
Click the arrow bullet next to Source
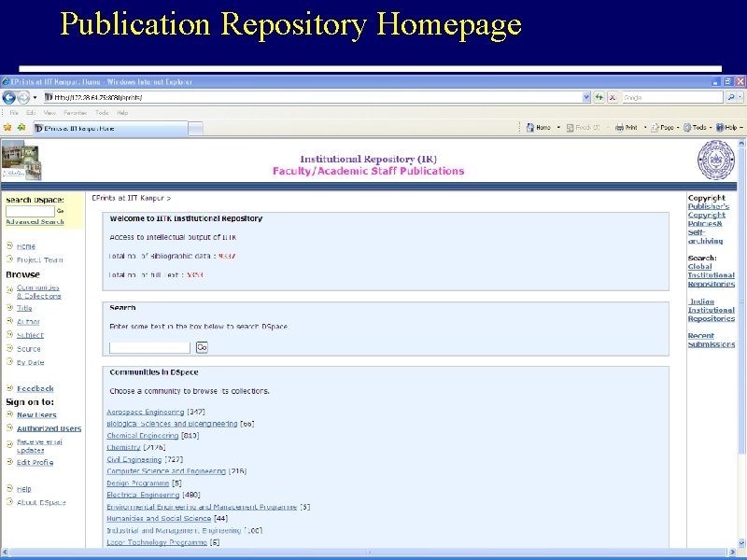pyautogui.click(x=9, y=348)
